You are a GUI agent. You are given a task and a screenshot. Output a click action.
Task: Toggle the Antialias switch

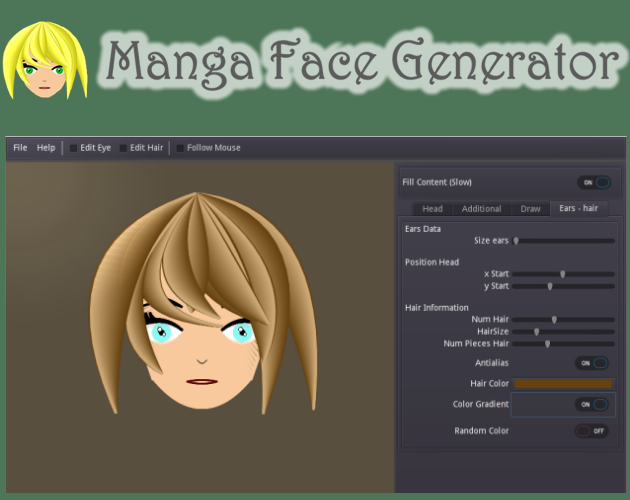coord(591,363)
